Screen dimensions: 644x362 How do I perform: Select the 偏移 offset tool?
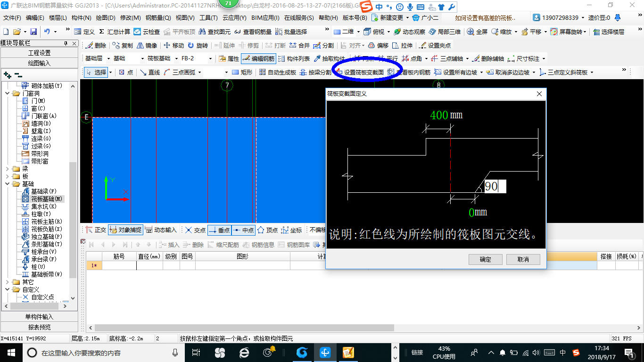pos(378,46)
